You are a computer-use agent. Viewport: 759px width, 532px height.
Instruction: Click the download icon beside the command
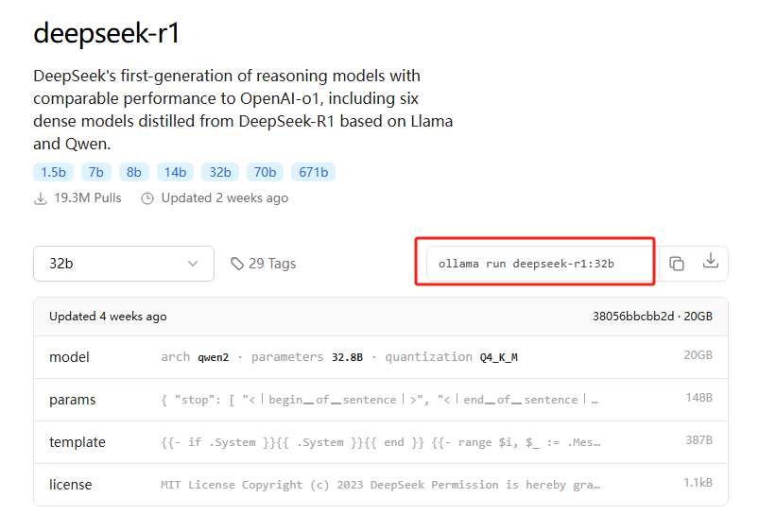click(710, 261)
